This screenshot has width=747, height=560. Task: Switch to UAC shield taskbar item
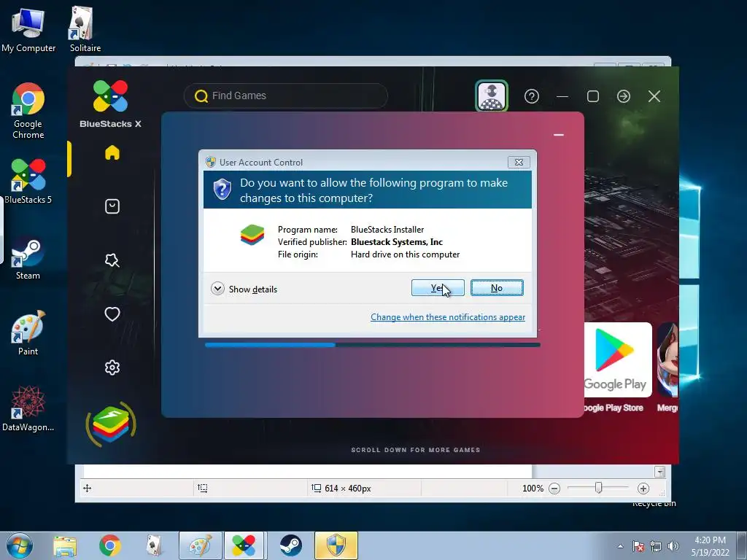point(336,545)
